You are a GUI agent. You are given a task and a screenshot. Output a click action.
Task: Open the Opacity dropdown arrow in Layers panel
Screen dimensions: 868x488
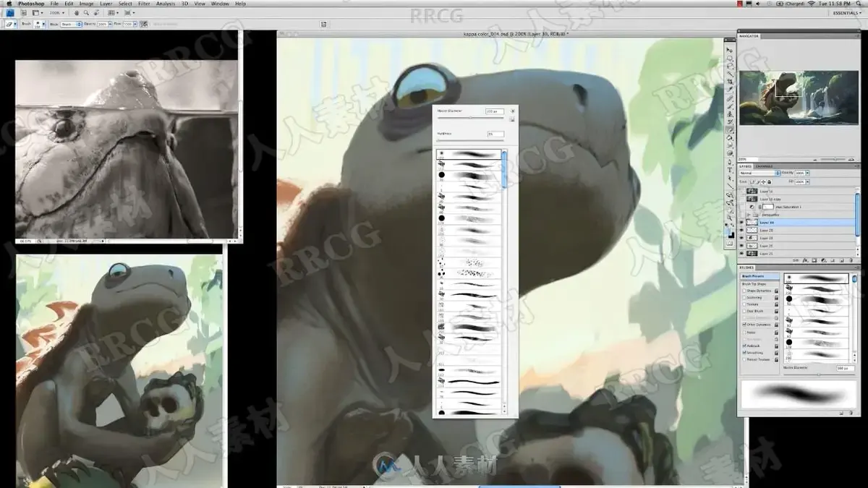(807, 174)
